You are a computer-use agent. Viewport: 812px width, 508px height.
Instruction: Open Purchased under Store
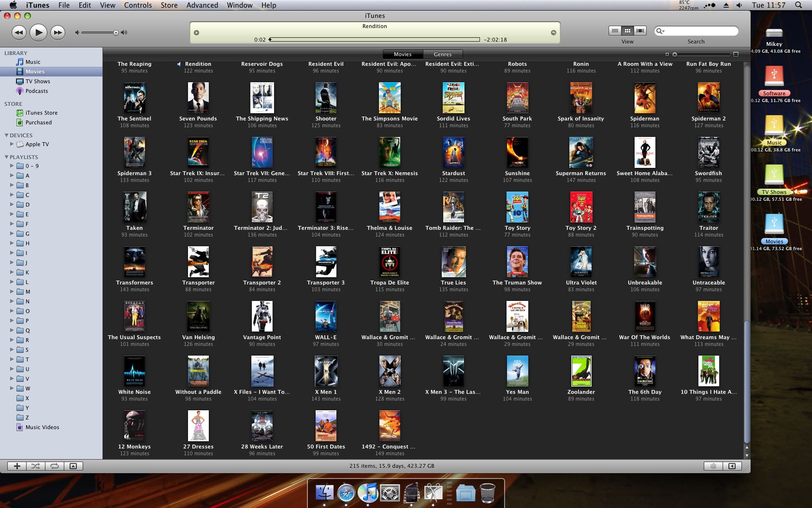pos(38,122)
